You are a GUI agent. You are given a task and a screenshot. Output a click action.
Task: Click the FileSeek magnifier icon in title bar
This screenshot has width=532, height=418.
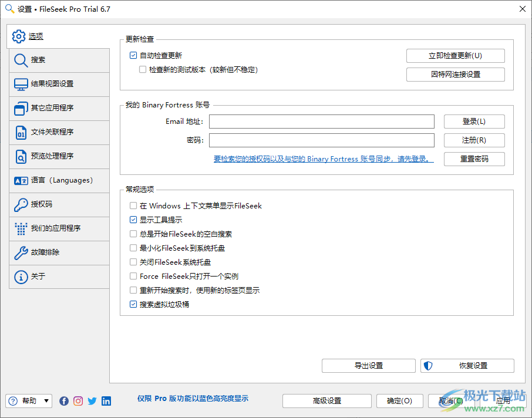9,9
